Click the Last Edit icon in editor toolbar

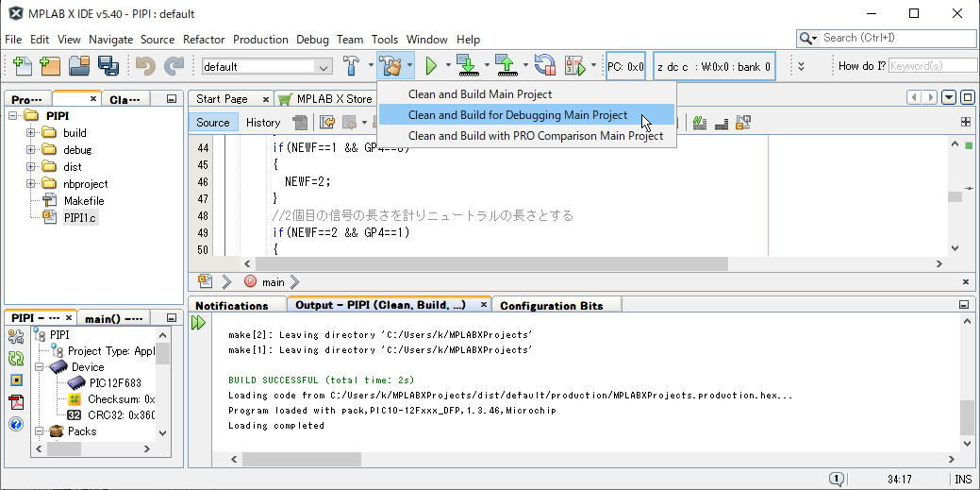coord(327,123)
